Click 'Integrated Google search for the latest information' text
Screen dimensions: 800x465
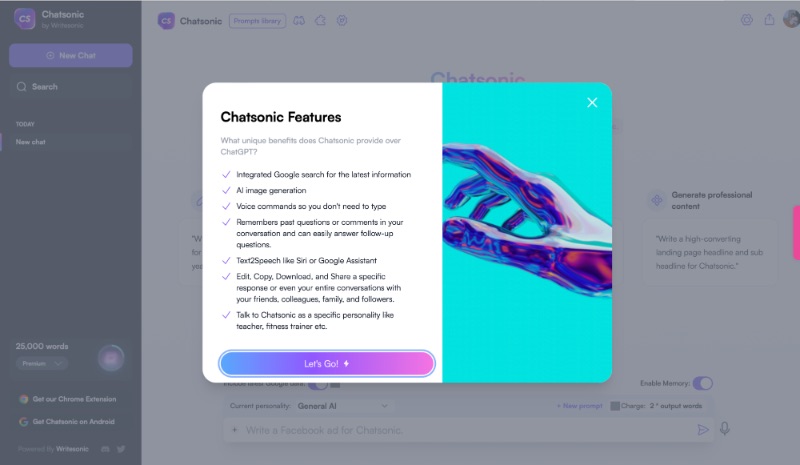pos(323,175)
